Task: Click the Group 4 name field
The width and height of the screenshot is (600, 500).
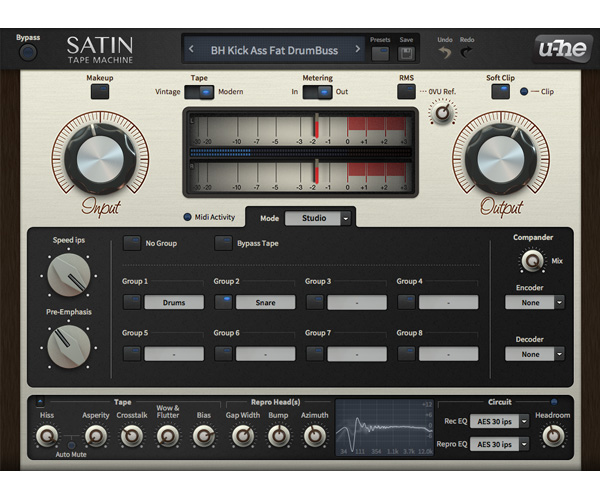Action: 448,302
